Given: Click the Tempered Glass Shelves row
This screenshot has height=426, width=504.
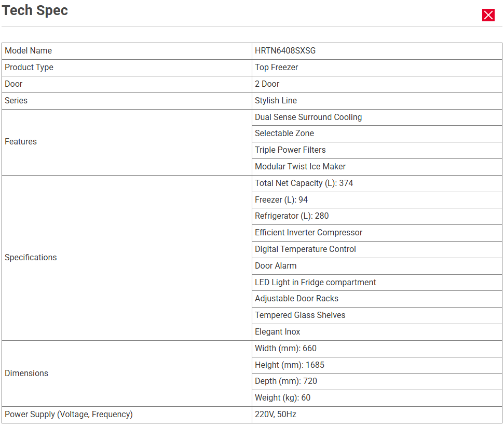Looking at the screenshot, I should 299,315.
